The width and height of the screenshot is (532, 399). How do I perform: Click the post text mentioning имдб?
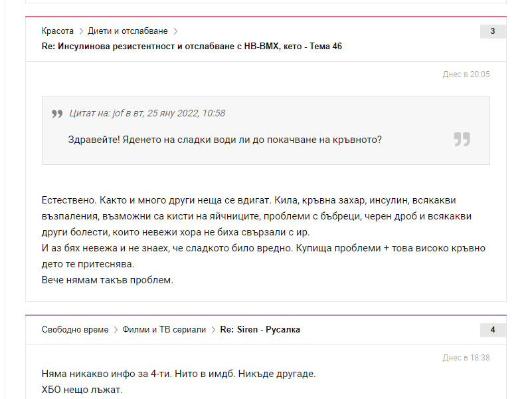[178, 374]
